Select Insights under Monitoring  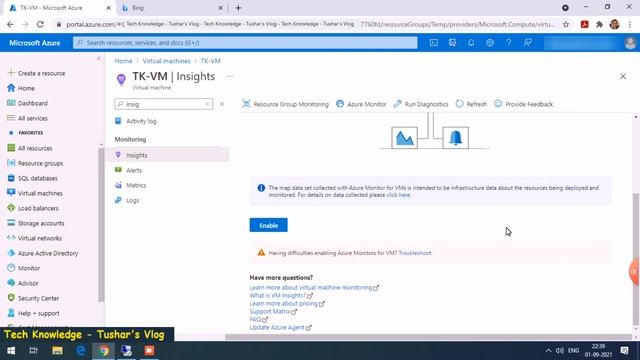pos(168,155)
